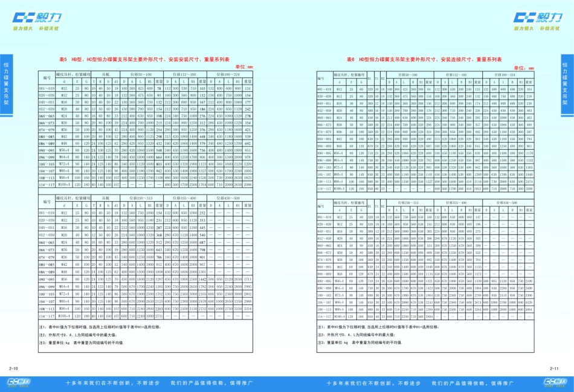Click row label 001~019 in Table 6 upper section
This screenshot has height=392, width=574.
[324, 89]
